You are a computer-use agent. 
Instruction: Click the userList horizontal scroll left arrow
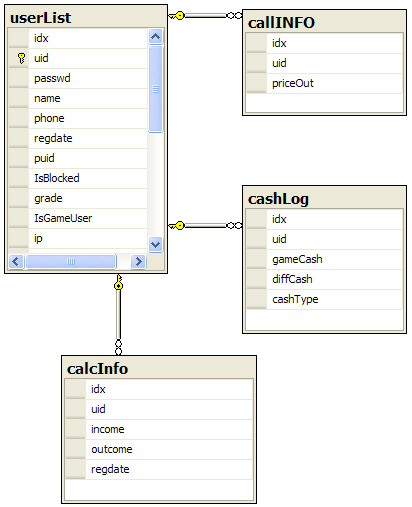(16, 261)
